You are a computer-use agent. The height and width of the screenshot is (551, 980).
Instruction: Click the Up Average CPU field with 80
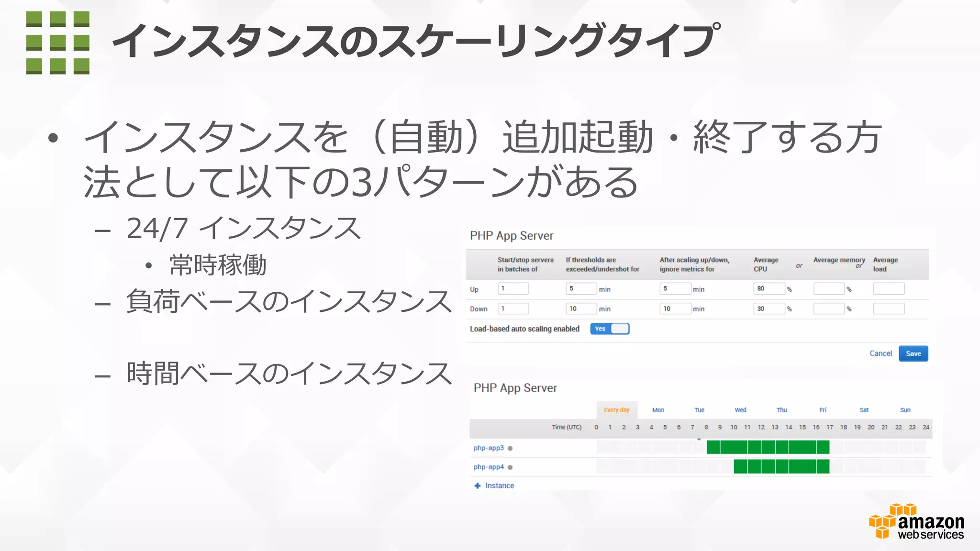(x=769, y=288)
